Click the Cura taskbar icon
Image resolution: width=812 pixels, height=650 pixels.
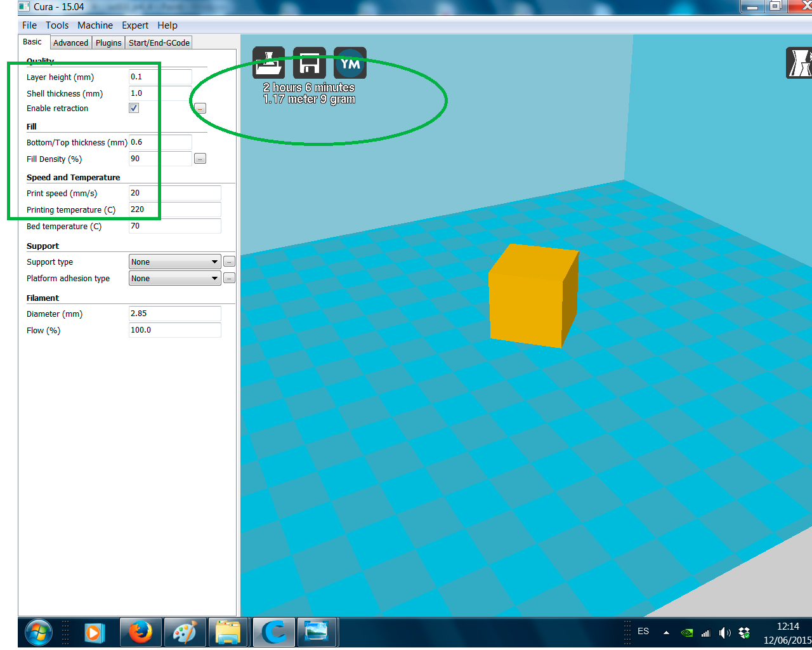click(274, 632)
